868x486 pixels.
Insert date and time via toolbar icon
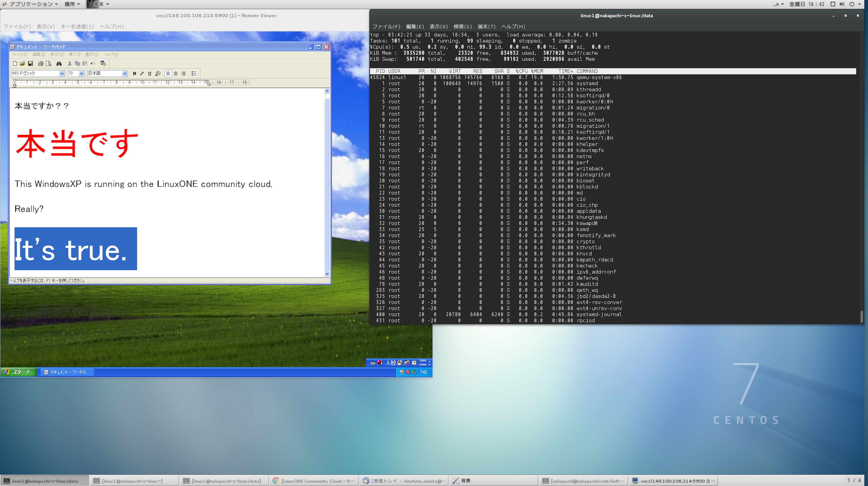[x=103, y=63]
